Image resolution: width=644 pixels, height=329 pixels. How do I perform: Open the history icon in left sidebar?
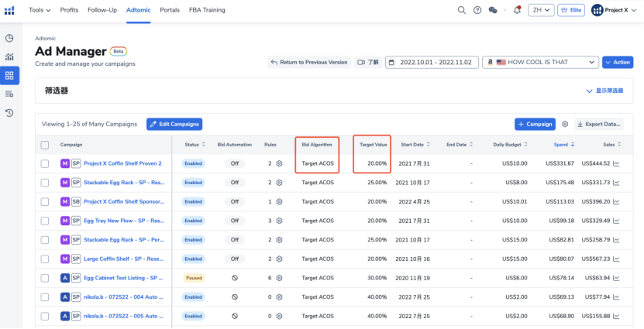(9, 113)
